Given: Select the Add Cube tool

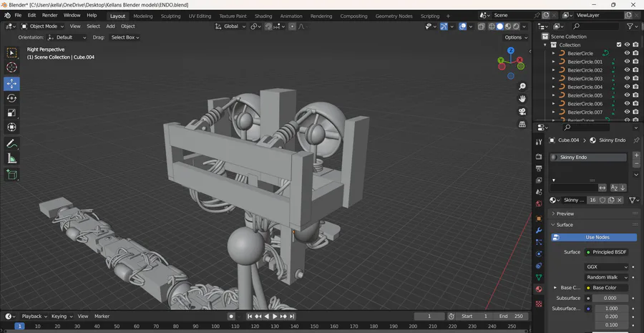Looking at the screenshot, I should pos(11,175).
